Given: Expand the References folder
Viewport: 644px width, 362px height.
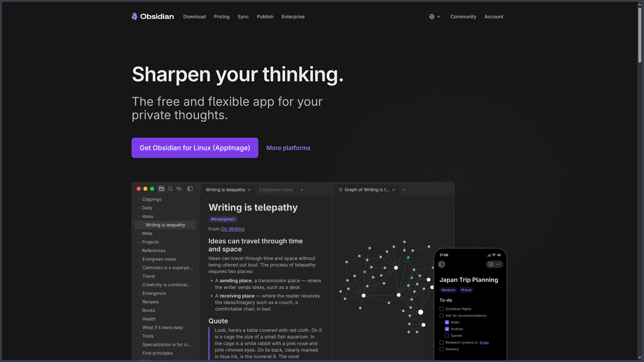Looking at the screenshot, I should (139, 251).
